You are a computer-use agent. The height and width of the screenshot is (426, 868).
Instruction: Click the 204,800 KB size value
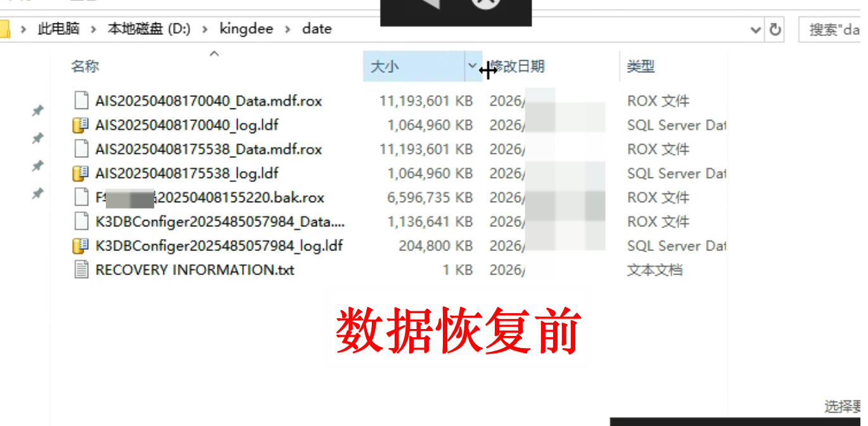[x=436, y=245]
